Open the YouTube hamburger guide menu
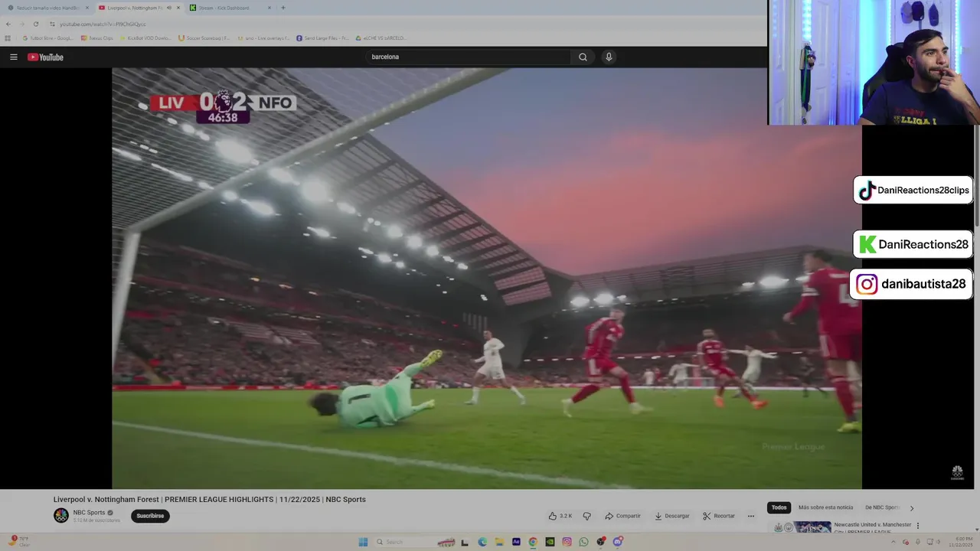 click(13, 57)
